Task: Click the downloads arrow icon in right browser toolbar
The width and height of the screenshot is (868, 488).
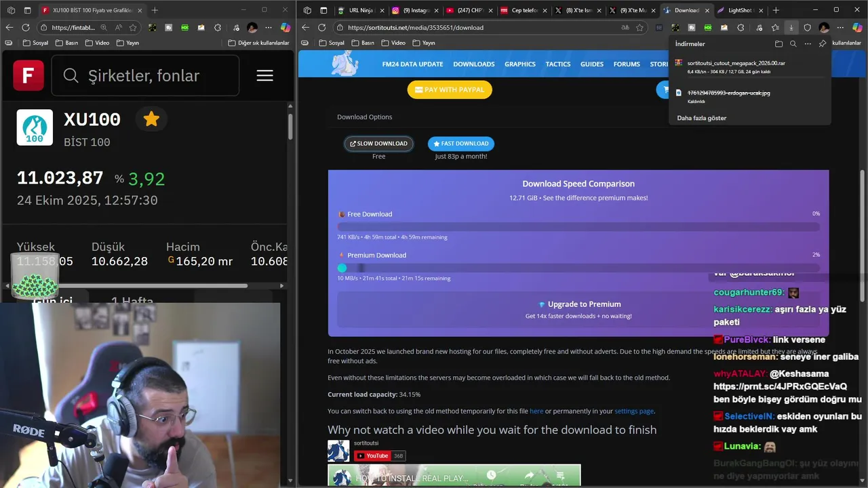Action: 791,28
